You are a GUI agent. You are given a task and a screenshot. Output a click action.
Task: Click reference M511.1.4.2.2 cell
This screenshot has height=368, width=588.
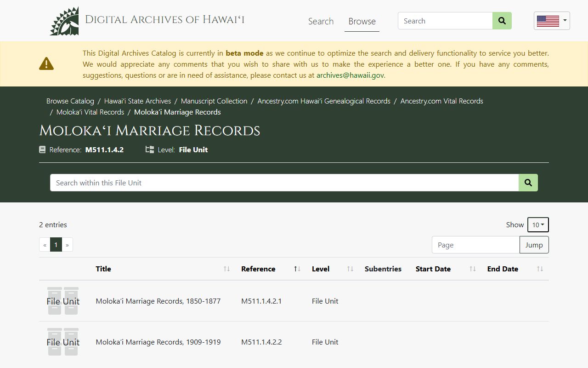261,342
